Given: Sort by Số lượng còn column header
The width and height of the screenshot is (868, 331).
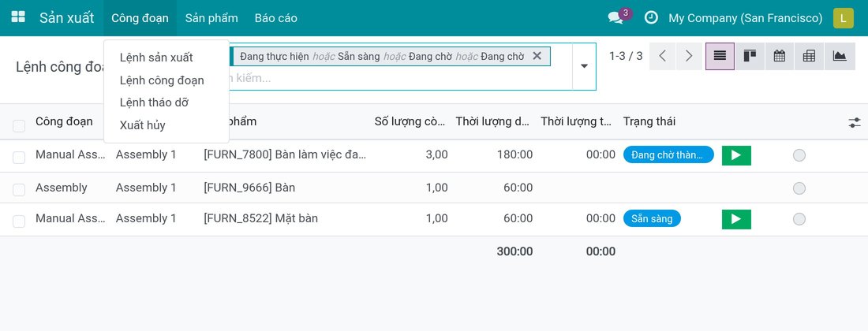Looking at the screenshot, I should pyautogui.click(x=410, y=121).
